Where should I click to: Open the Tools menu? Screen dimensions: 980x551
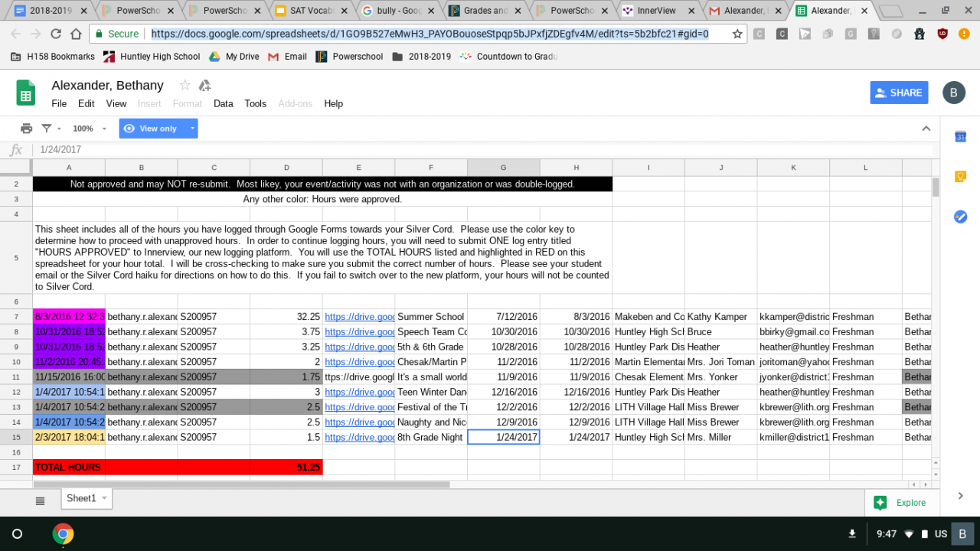point(255,103)
